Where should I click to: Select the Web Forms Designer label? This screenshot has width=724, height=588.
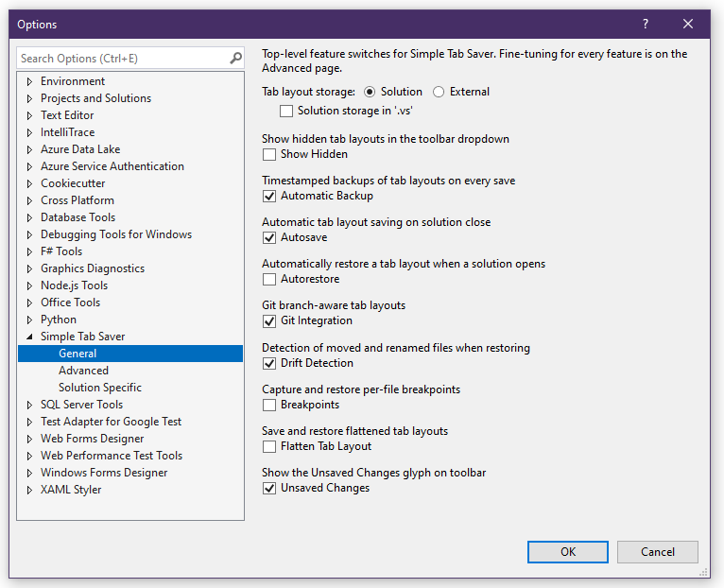point(92,439)
